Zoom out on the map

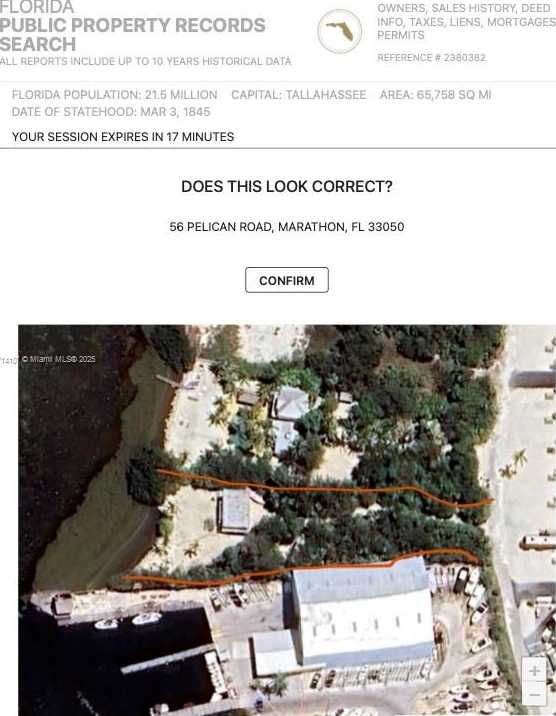[x=534, y=694]
